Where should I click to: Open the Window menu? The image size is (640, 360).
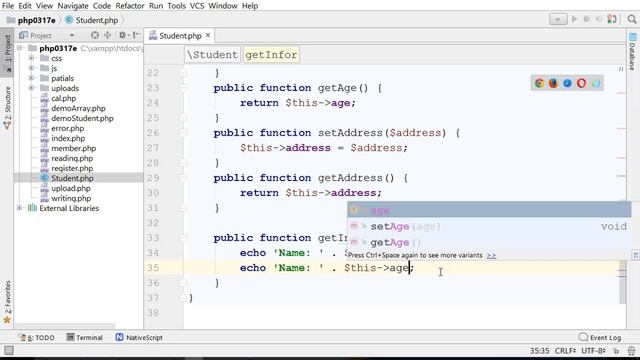222,6
